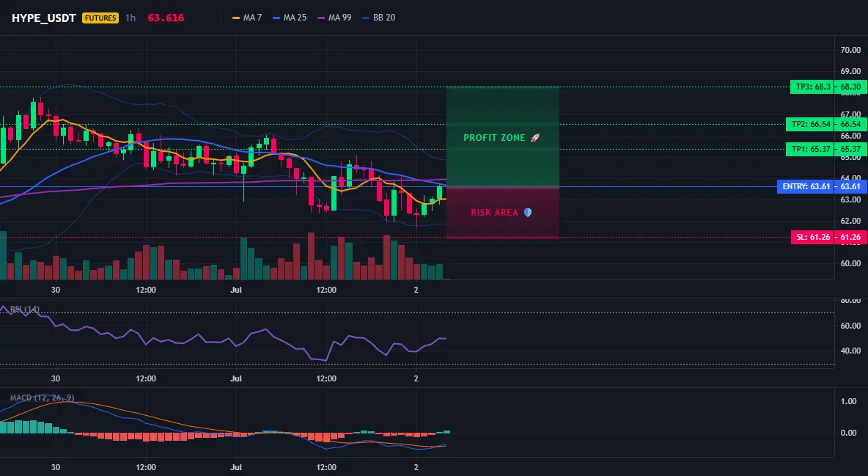Toggle the MA 7 legend entry
Screen dimensions: 868x476
coord(247,18)
